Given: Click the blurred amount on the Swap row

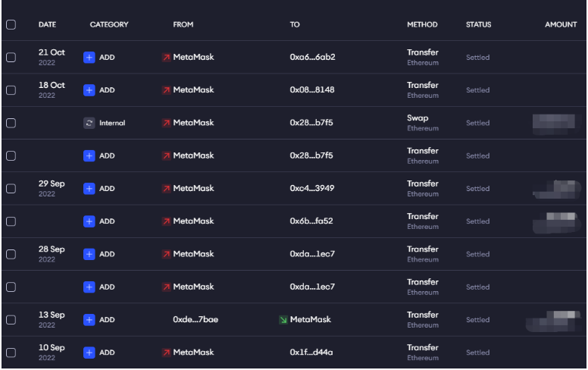Looking at the screenshot, I should [554, 124].
